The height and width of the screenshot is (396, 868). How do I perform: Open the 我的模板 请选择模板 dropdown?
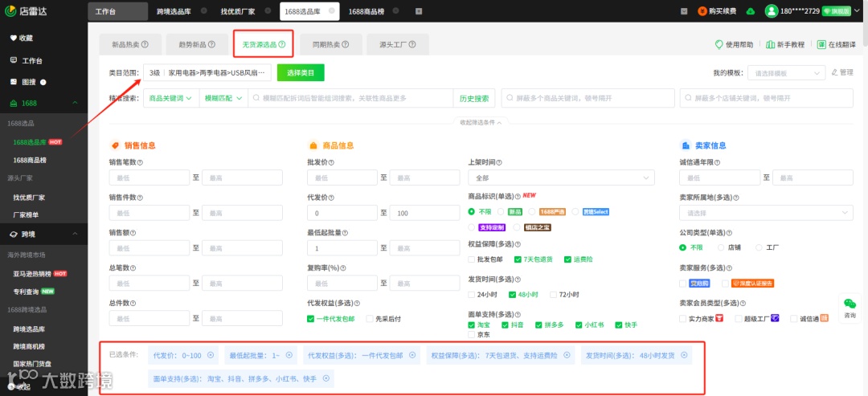pos(787,72)
